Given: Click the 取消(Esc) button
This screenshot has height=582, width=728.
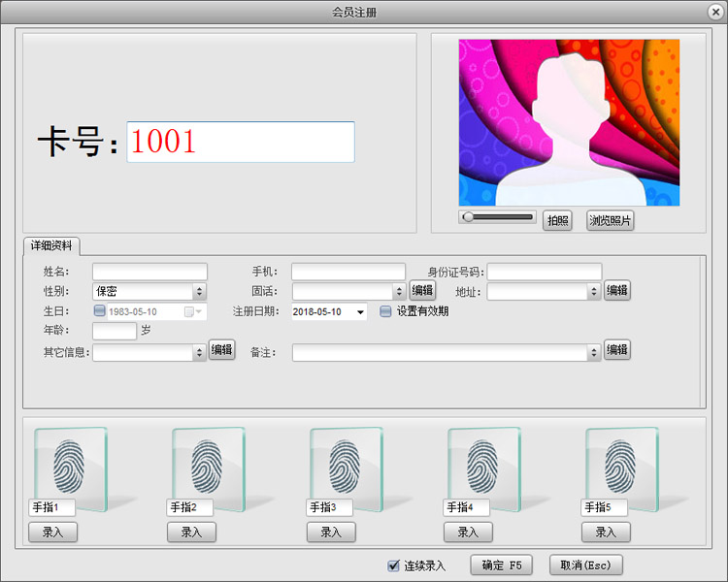Looking at the screenshot, I should 585,566.
